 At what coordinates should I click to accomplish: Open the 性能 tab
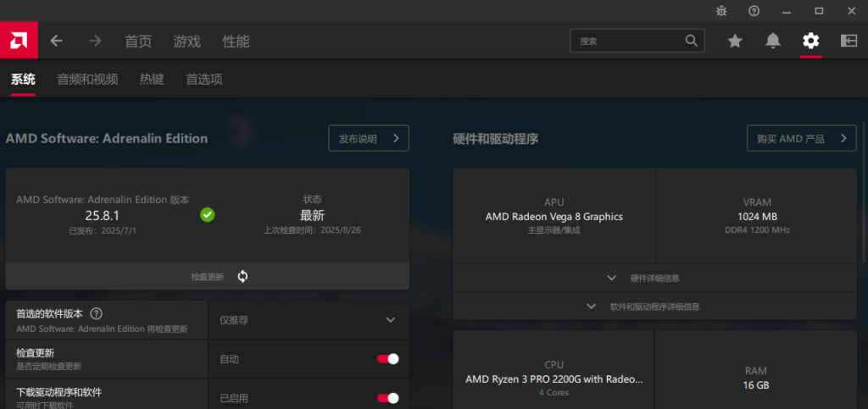[236, 41]
